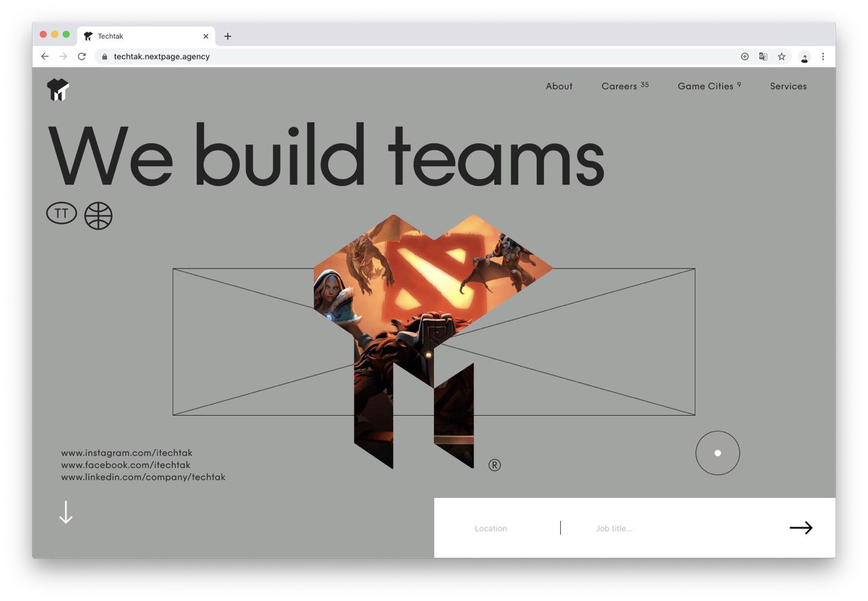The width and height of the screenshot is (868, 601).
Task: Click the Techtak logo in header
Action: [58, 90]
